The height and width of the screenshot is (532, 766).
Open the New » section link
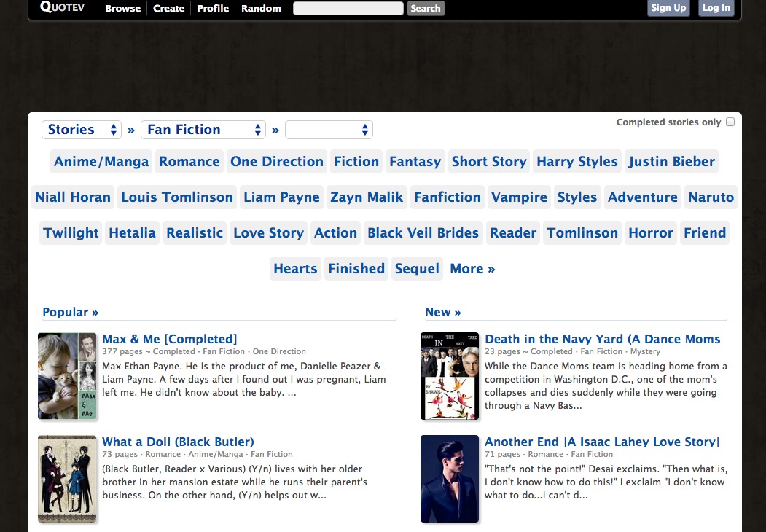click(443, 312)
